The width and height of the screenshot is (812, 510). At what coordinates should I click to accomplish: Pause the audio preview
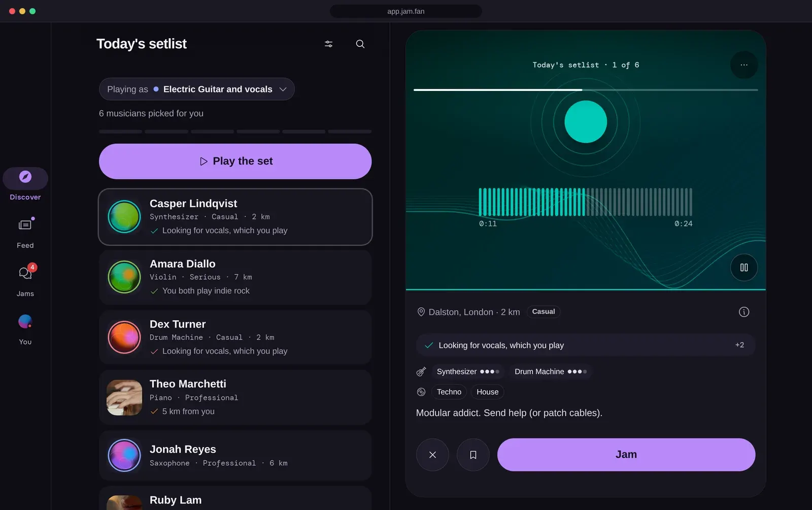[x=744, y=268]
